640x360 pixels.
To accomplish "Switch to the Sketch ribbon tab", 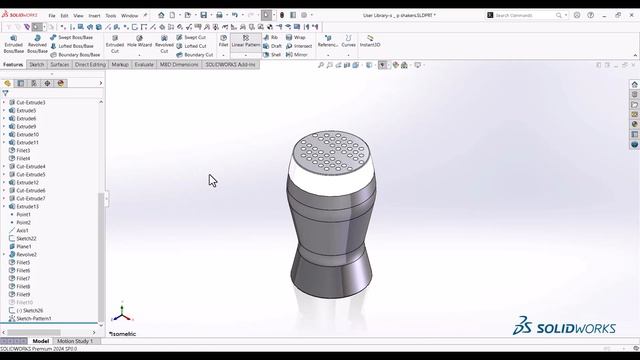I will 36,64.
